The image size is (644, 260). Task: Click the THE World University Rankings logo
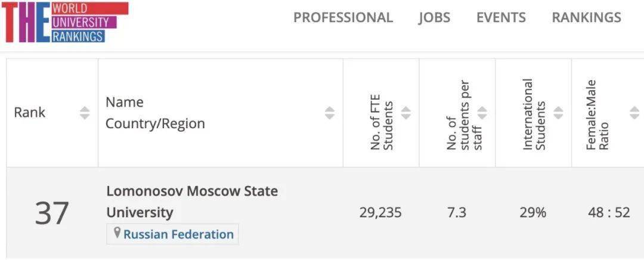pyautogui.click(x=65, y=22)
